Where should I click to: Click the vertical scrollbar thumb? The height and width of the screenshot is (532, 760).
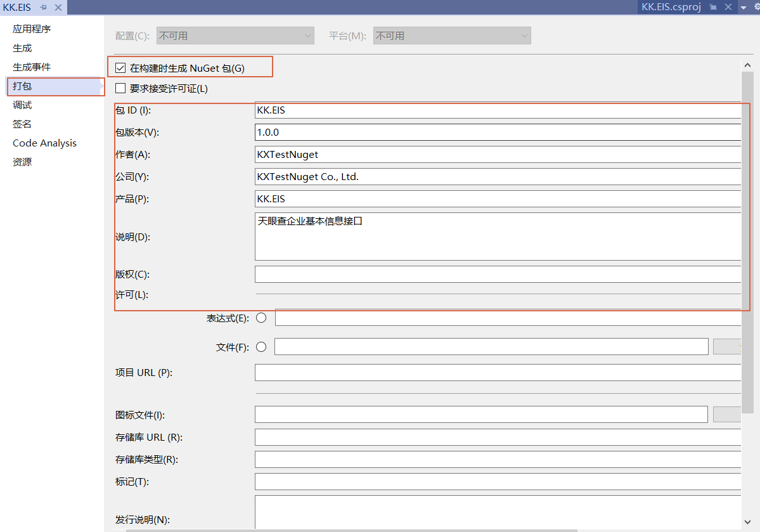click(747, 242)
